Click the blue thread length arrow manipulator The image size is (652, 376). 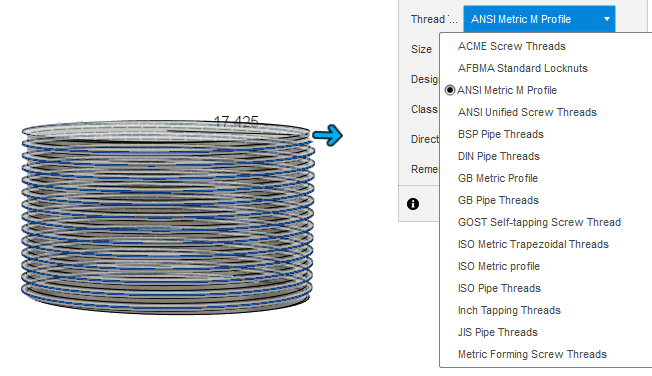point(328,135)
